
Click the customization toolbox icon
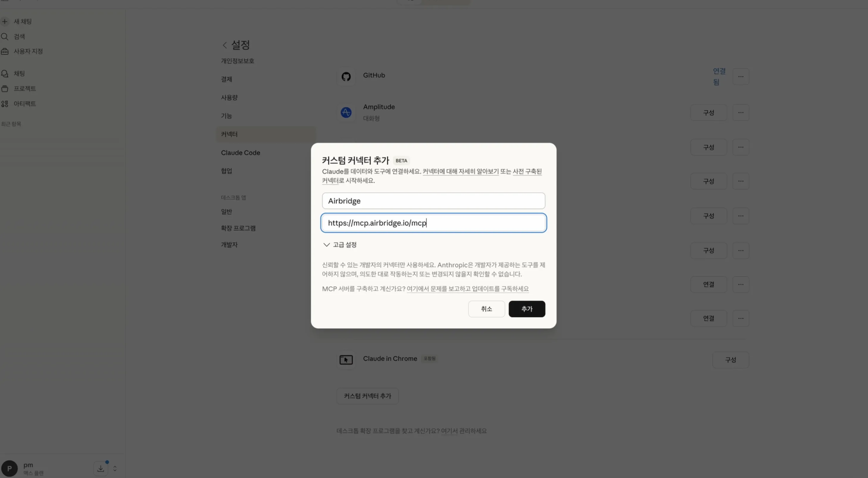(x=5, y=51)
